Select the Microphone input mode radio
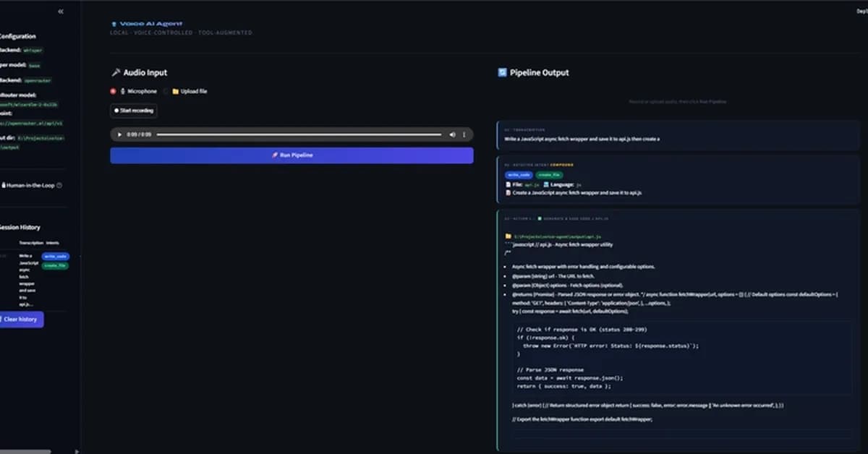The width and height of the screenshot is (868, 454). click(113, 90)
